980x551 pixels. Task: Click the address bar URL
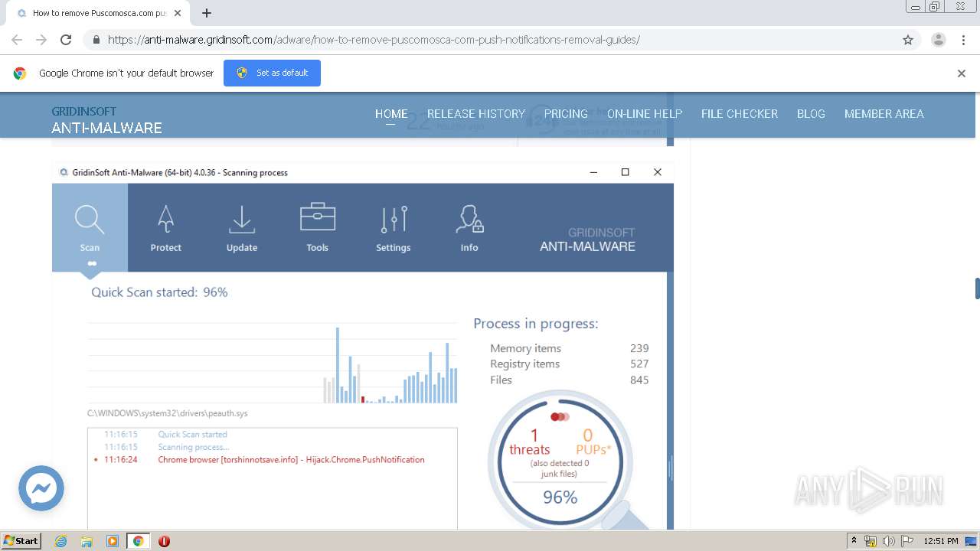374,40
